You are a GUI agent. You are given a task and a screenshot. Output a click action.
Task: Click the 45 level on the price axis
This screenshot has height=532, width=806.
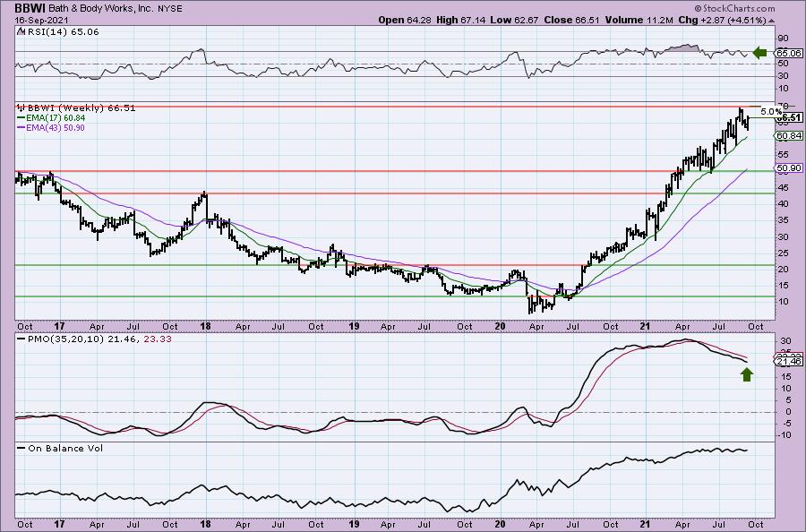click(x=783, y=187)
